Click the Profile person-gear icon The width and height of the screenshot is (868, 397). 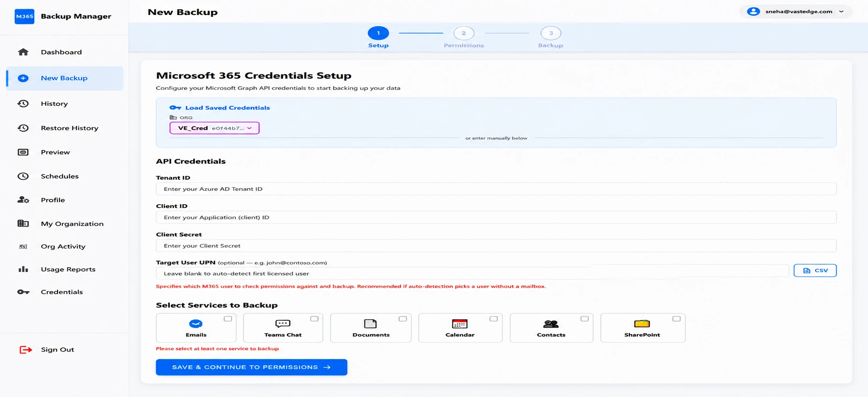[23, 200]
